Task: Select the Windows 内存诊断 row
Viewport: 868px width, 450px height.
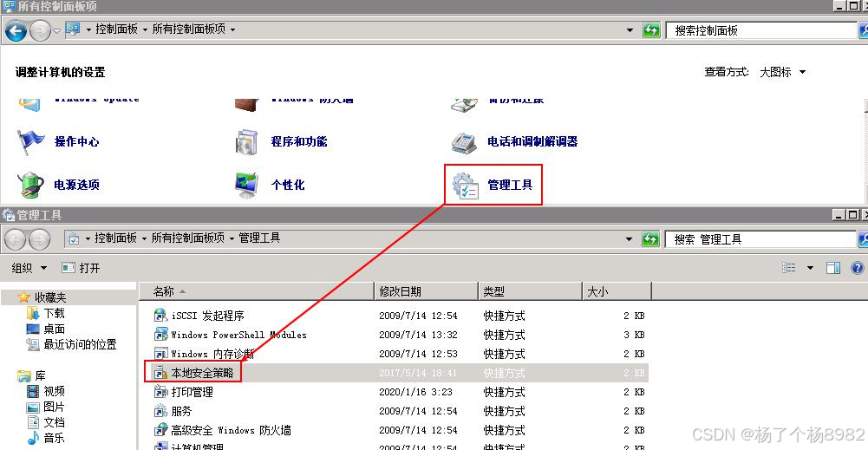Action: click(399, 354)
